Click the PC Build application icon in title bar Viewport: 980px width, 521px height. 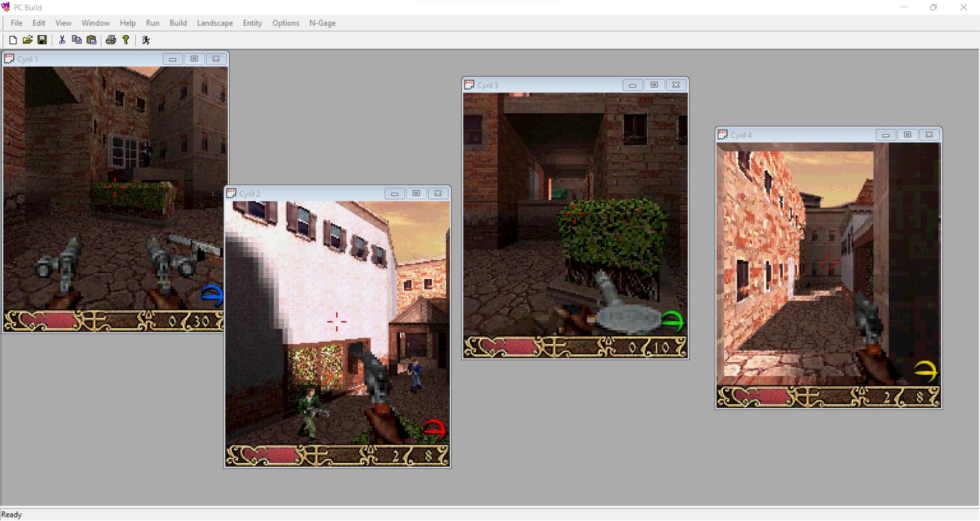pos(6,7)
